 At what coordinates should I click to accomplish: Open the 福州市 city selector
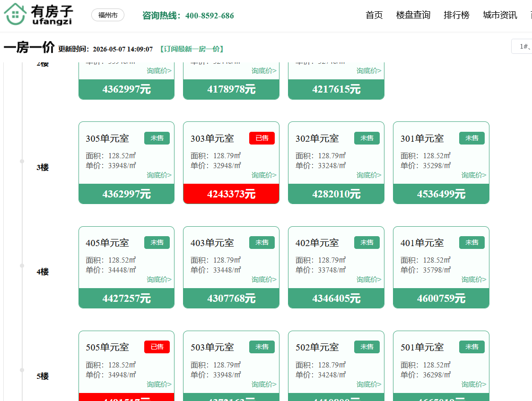click(107, 15)
